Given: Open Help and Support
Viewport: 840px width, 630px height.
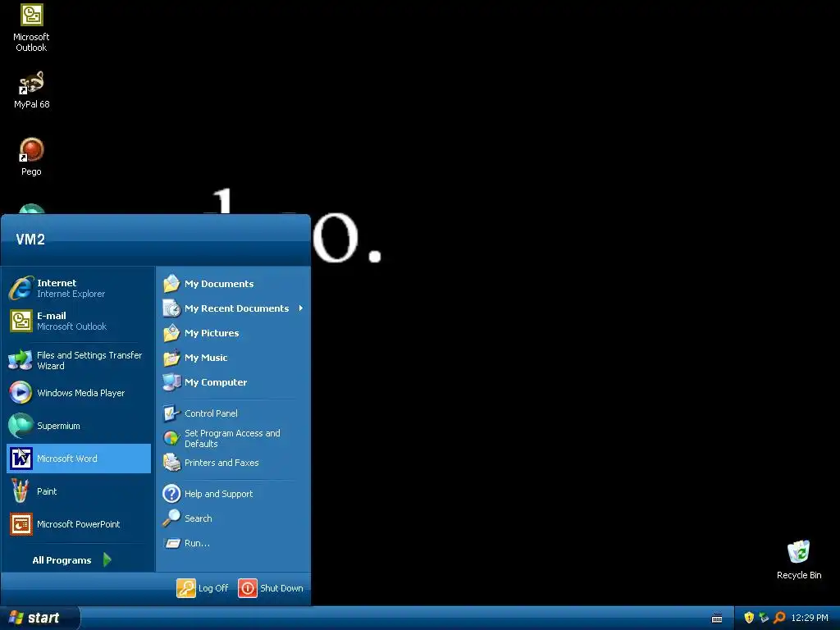Looking at the screenshot, I should pyautogui.click(x=233, y=493).
